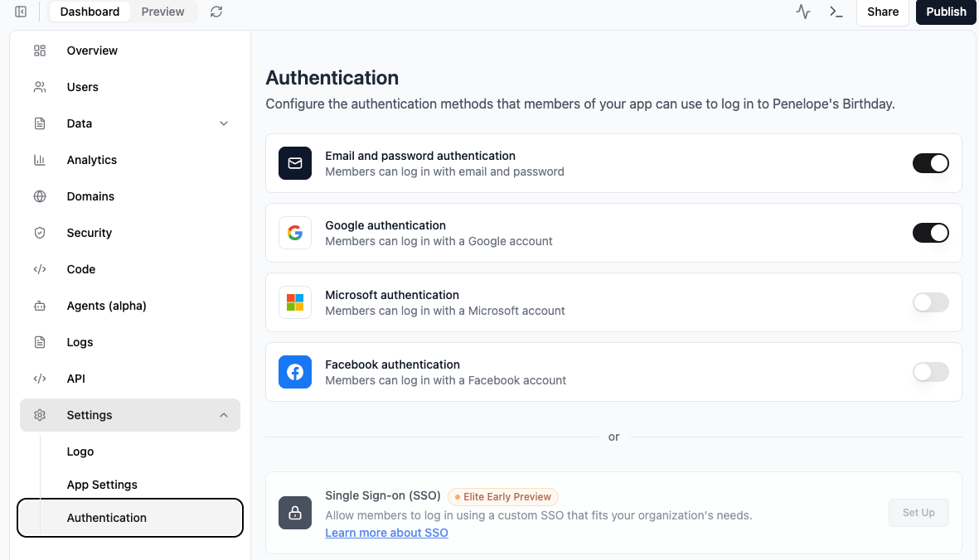
Task: Collapse the Settings section
Action: 223,414
